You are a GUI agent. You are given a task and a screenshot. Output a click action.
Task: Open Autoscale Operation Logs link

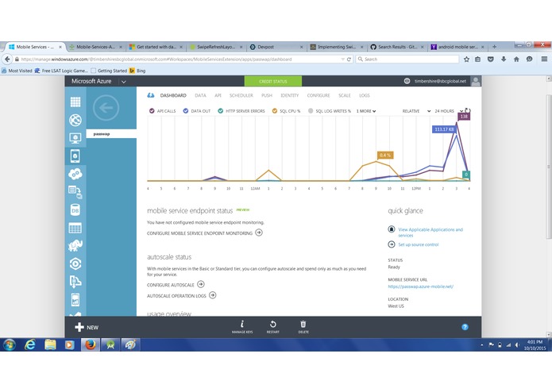[182, 295]
